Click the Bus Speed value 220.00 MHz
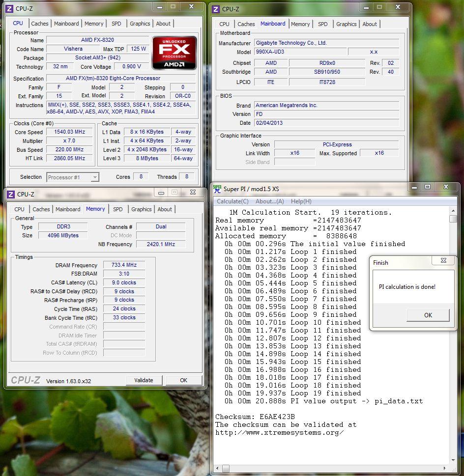Image resolution: width=464 pixels, height=476 pixels. click(x=69, y=150)
